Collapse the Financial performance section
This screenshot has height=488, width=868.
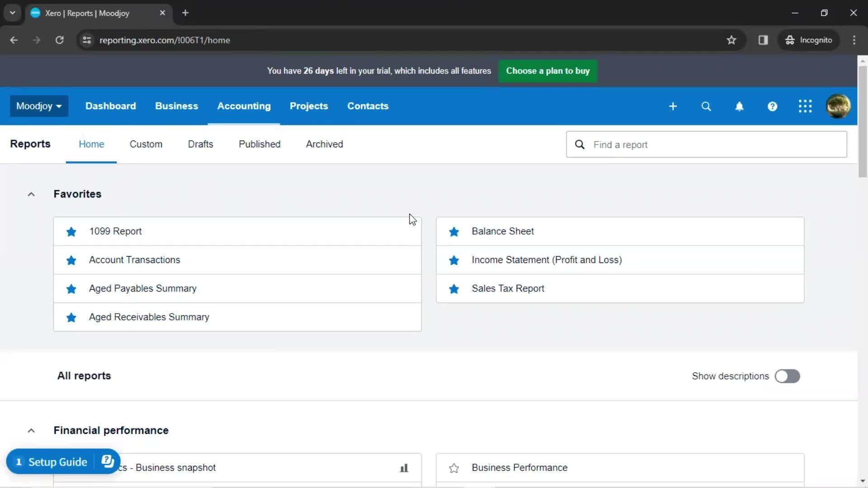pyautogui.click(x=31, y=431)
